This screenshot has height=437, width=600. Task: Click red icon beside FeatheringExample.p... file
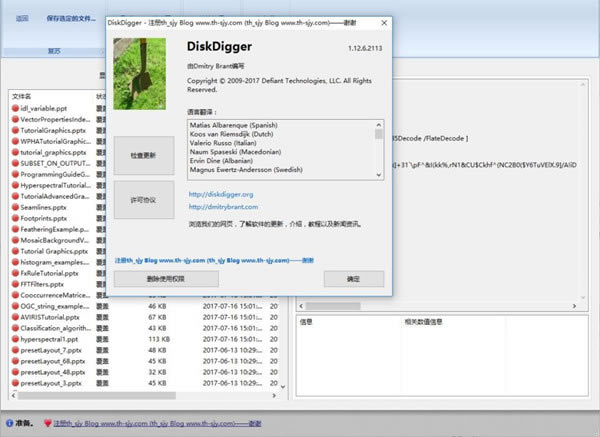tap(15, 229)
